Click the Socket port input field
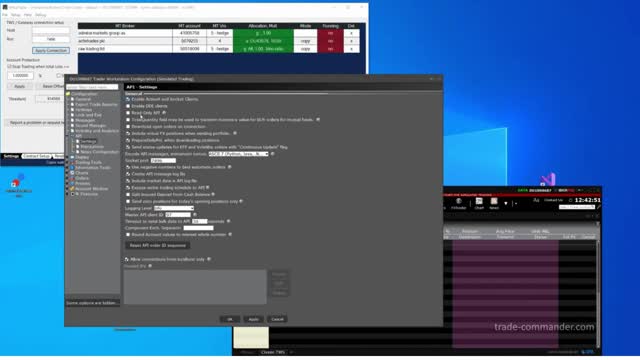640x360 pixels. pos(163,160)
